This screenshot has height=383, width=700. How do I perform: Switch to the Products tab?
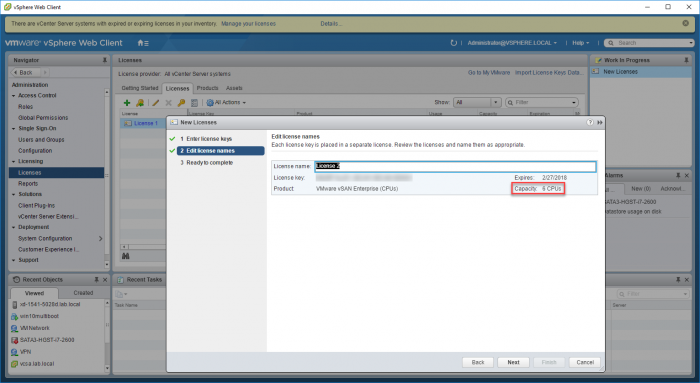click(208, 88)
